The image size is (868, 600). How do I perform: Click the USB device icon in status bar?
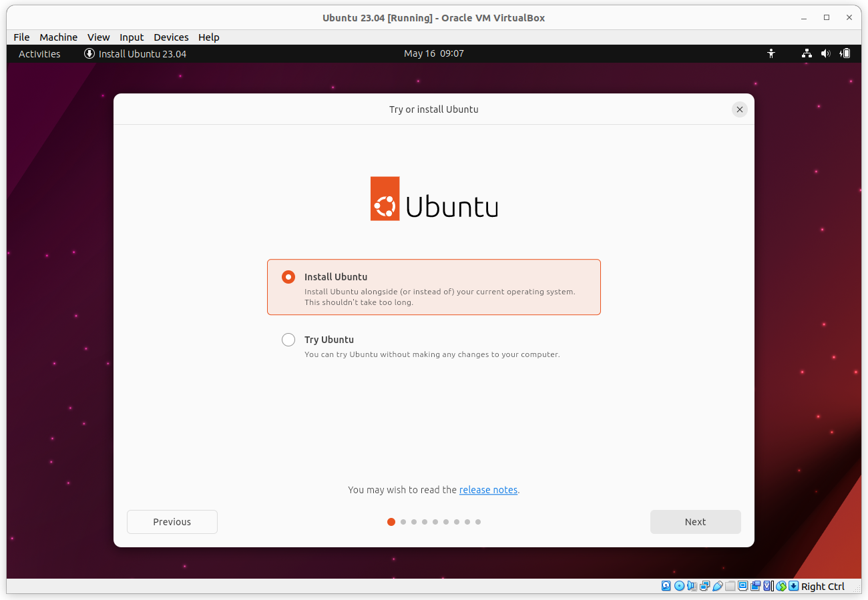718,586
